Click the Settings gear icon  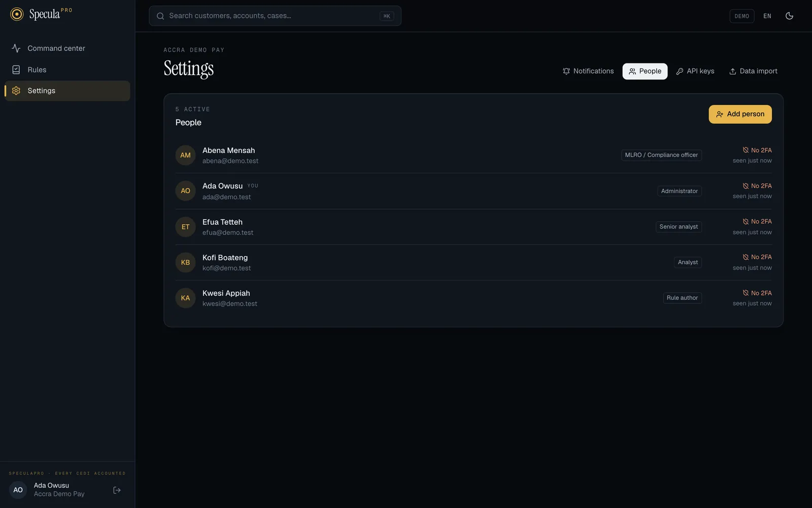tap(16, 90)
